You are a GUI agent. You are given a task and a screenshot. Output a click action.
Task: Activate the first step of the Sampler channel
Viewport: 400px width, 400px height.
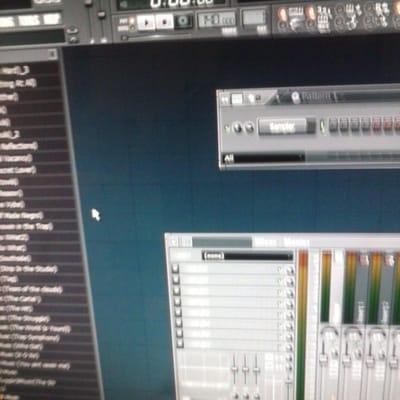pos(333,125)
